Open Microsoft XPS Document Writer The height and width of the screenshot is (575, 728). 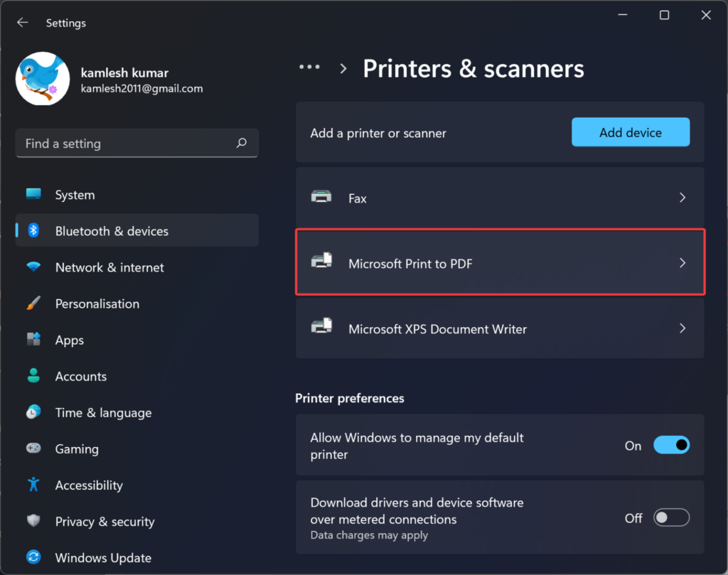[500, 328]
